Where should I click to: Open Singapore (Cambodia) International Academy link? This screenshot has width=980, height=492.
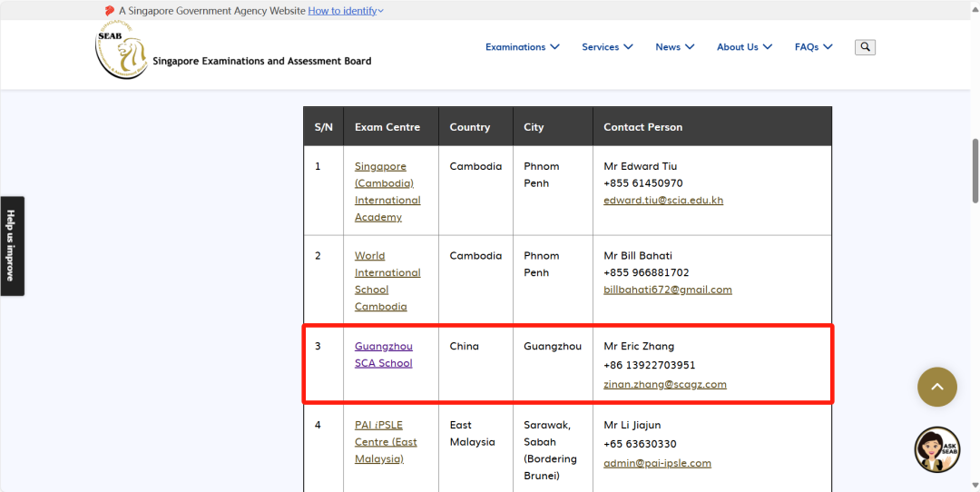pos(387,192)
